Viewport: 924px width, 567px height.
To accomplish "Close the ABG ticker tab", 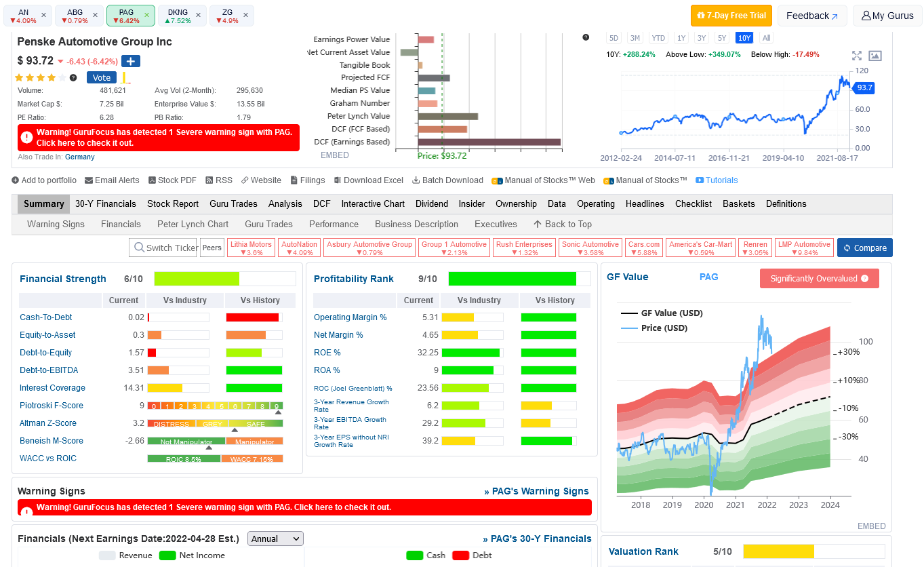I will pyautogui.click(x=95, y=15).
